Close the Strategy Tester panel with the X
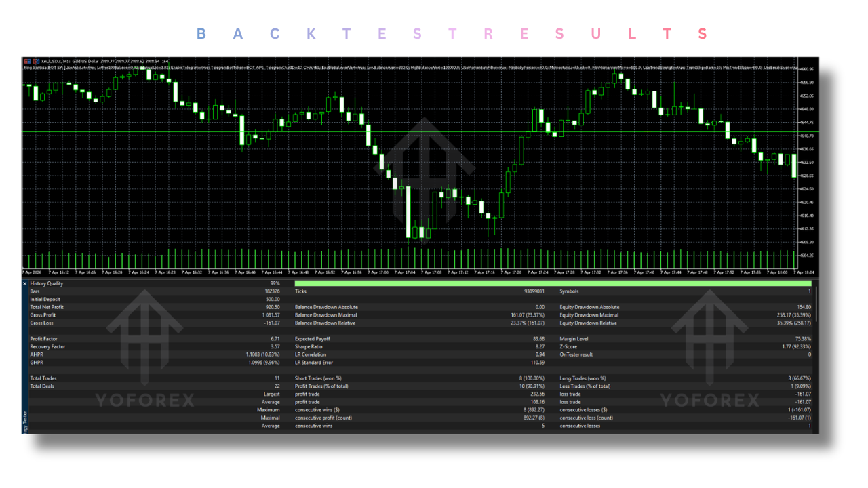Screen dimensions: 868x488 click(25, 283)
